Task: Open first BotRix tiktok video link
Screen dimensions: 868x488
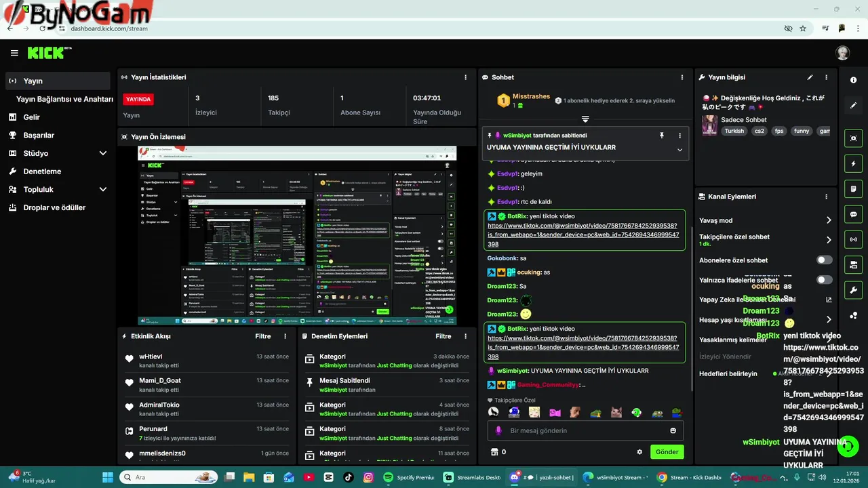Action: pos(583,235)
